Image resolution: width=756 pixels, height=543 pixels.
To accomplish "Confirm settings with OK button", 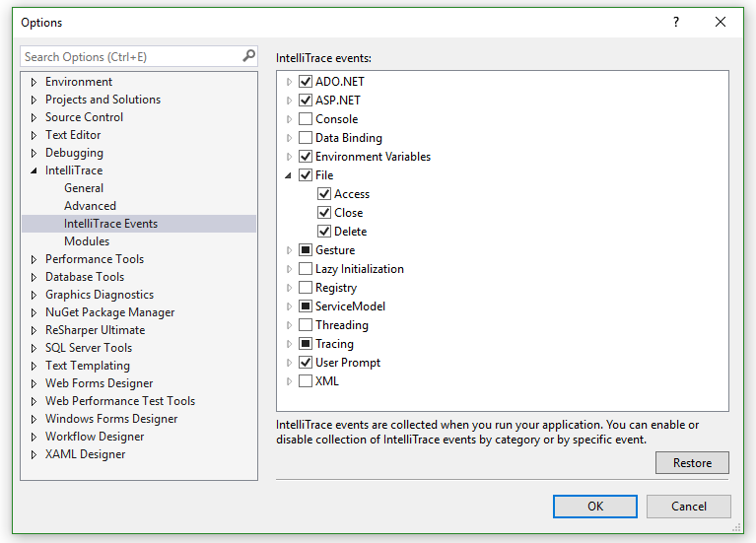I will pos(595,507).
